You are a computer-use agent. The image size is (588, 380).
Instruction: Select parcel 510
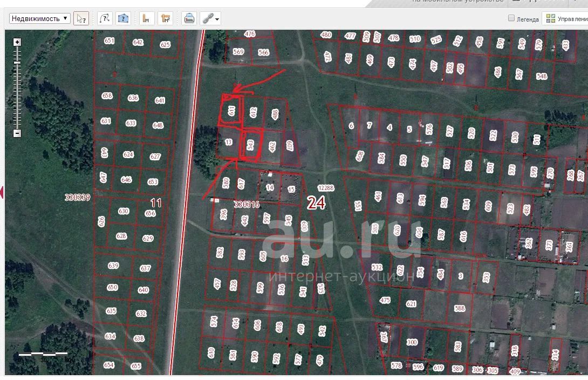coord(415,39)
